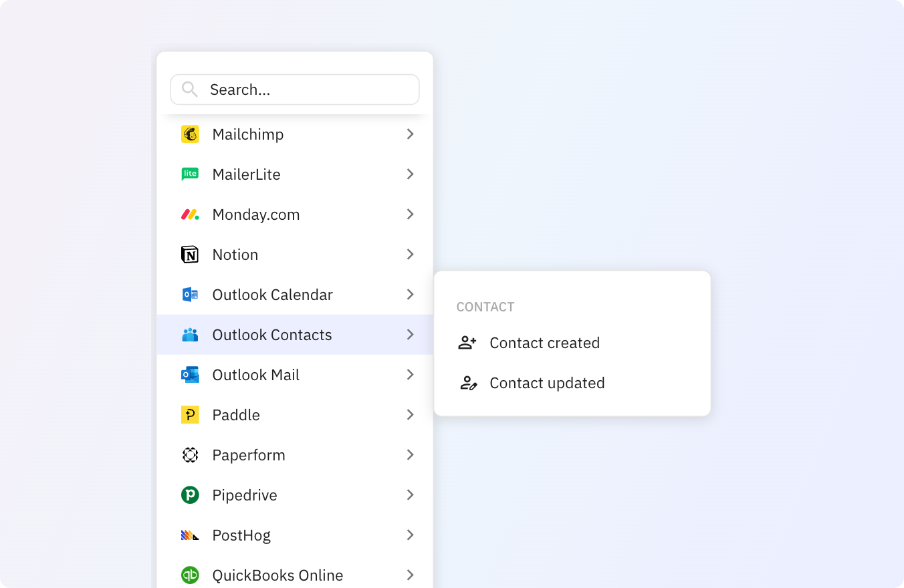Click the green MailerLite icon
Viewport: 904px width, 588px height.
tap(190, 174)
